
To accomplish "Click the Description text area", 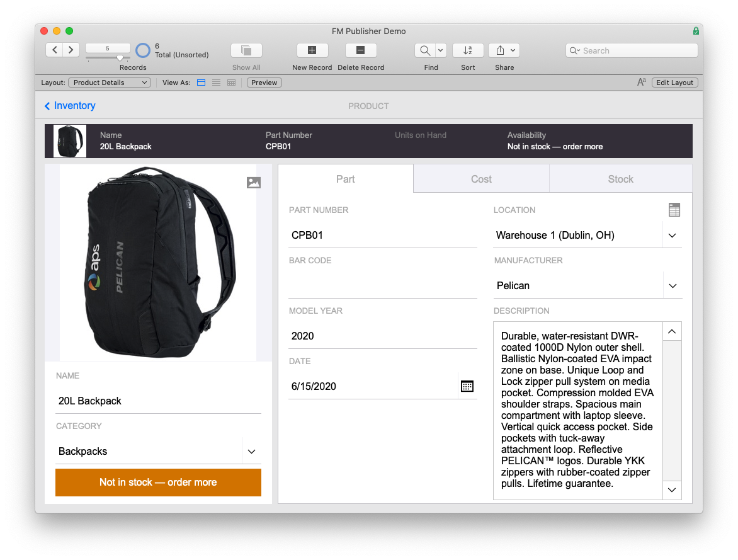I will pos(577,410).
